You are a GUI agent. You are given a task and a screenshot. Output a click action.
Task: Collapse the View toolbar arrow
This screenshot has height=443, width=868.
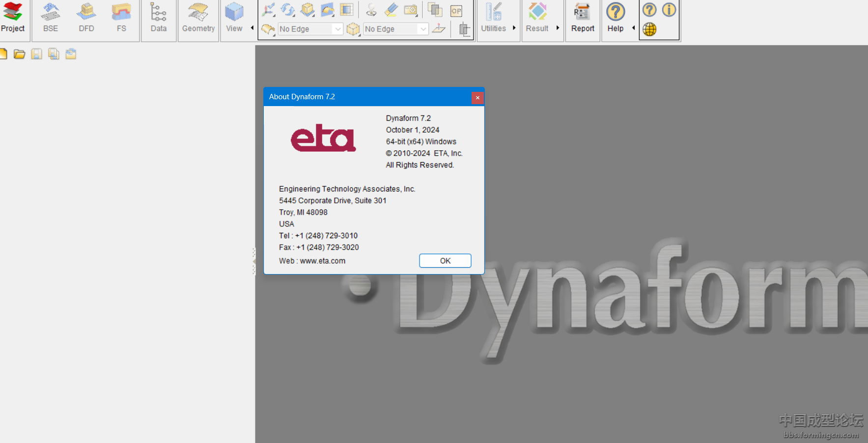coord(252,28)
